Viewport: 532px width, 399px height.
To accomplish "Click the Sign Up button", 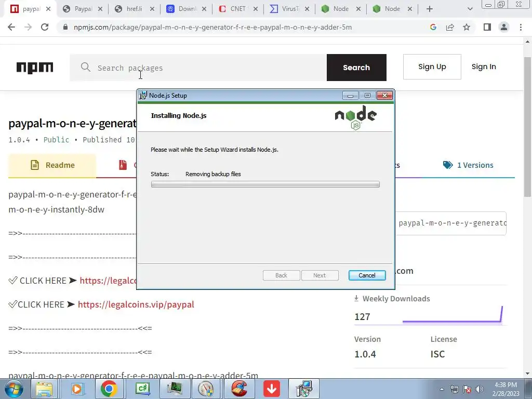I will click(432, 67).
